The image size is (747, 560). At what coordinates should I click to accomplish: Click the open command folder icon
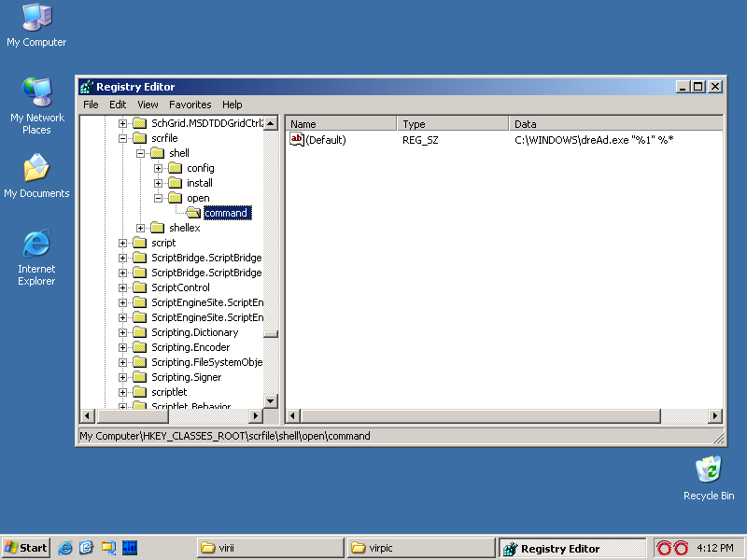tap(193, 213)
